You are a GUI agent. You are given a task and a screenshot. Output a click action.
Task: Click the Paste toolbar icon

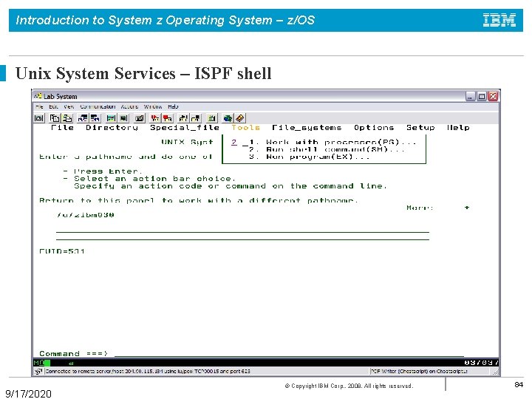[x=67, y=118]
